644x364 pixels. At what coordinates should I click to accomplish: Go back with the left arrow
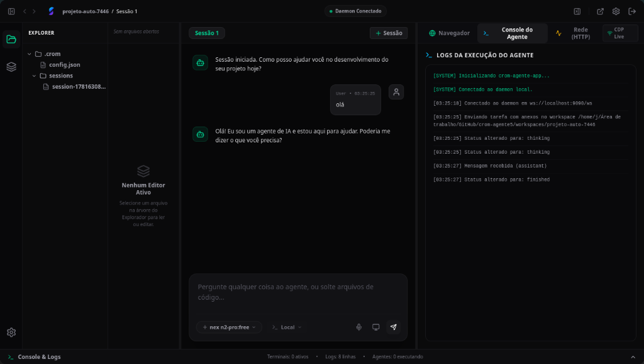point(25,11)
